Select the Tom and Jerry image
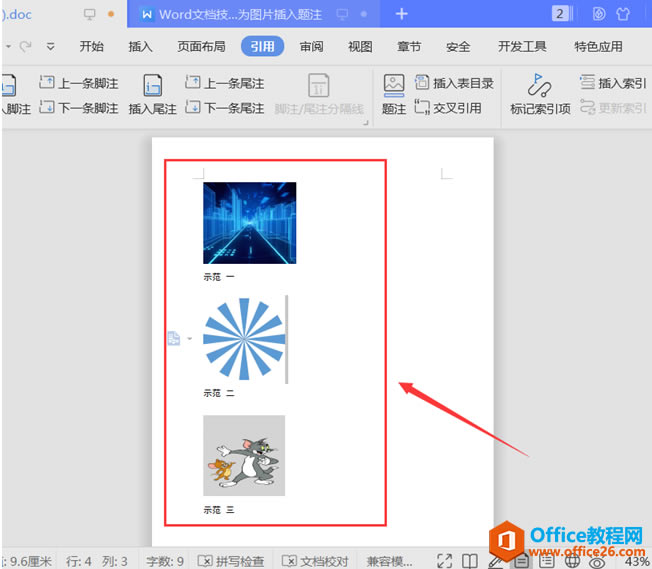The image size is (652, 569). click(x=244, y=455)
